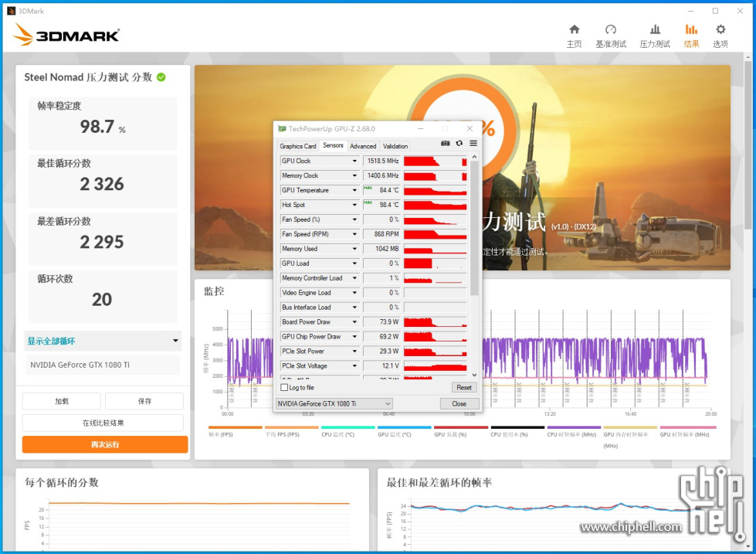756x554 pixels.
Task: Switch to the Graphics Card tab
Action: [297, 146]
